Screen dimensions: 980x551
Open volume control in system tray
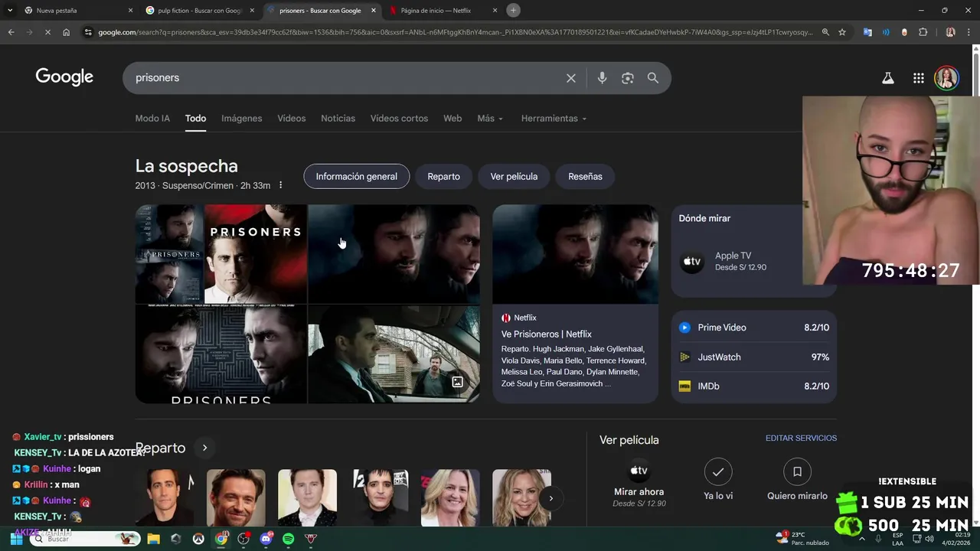point(929,539)
